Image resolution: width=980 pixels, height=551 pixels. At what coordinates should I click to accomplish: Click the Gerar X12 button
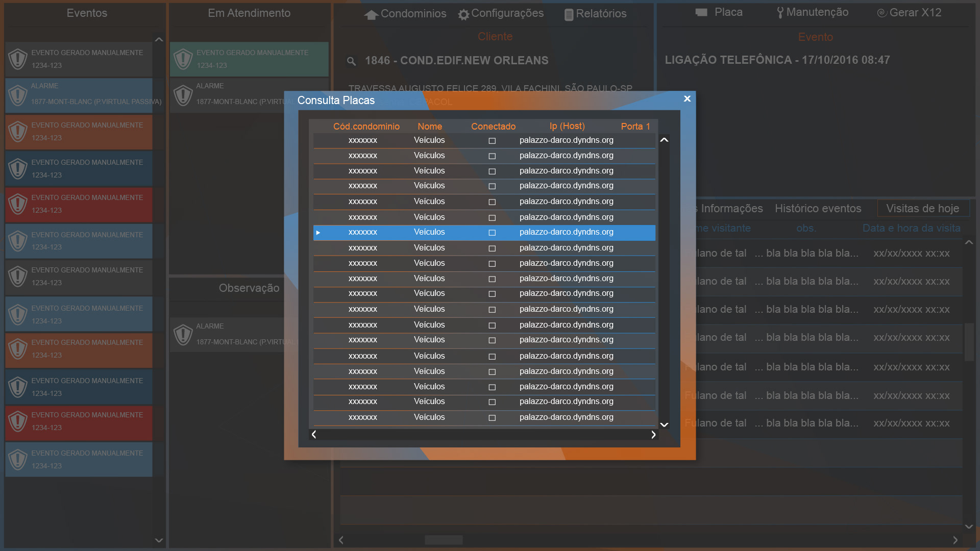coord(909,13)
